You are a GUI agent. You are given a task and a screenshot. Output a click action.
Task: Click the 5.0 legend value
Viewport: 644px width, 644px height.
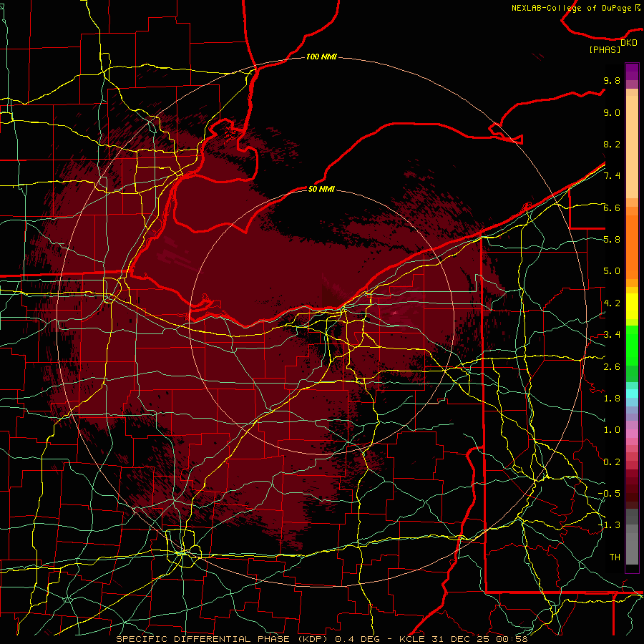point(612,271)
